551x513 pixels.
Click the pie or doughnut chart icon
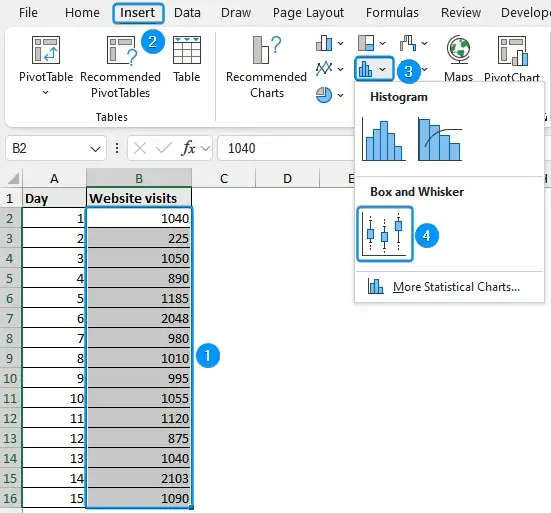click(x=324, y=95)
